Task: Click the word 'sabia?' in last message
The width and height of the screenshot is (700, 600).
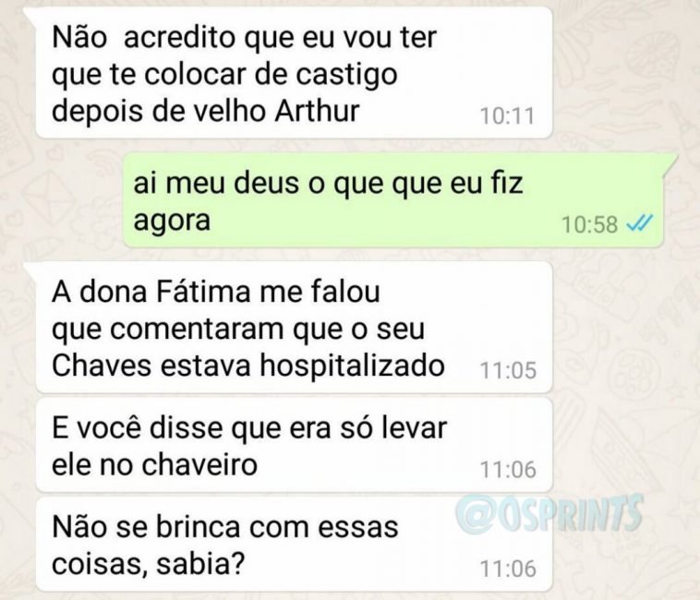Action: click(200, 565)
